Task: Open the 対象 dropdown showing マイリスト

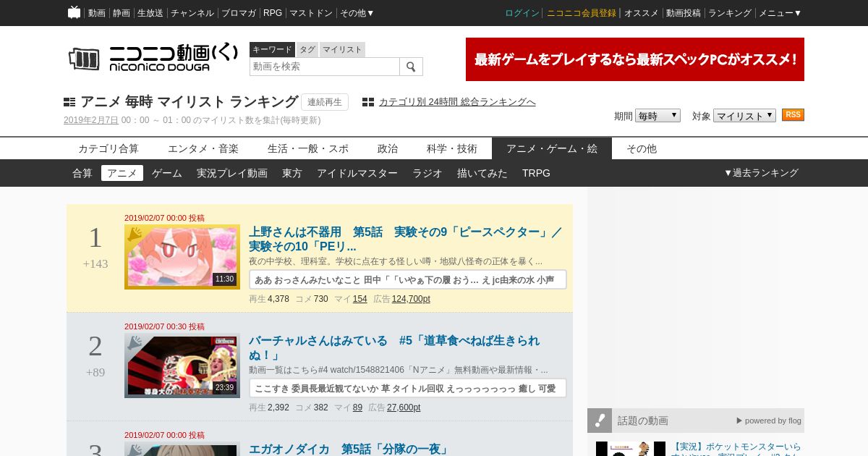Action: coord(744,116)
